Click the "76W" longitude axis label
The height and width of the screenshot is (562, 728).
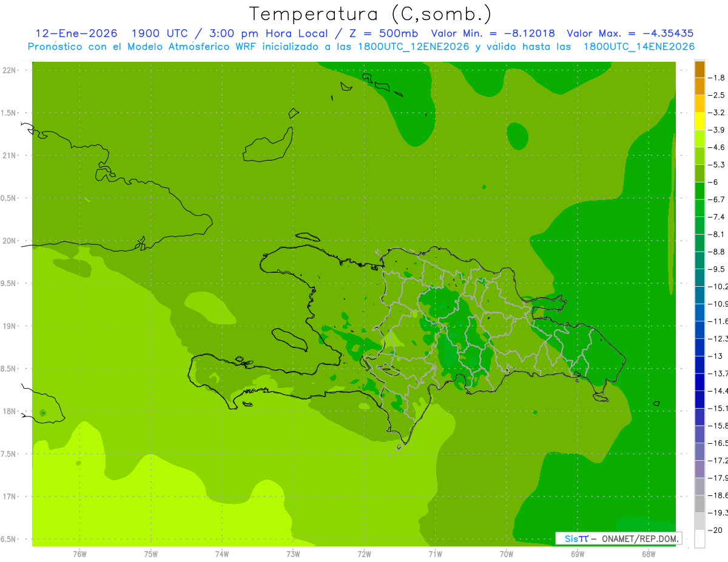pos(79,554)
